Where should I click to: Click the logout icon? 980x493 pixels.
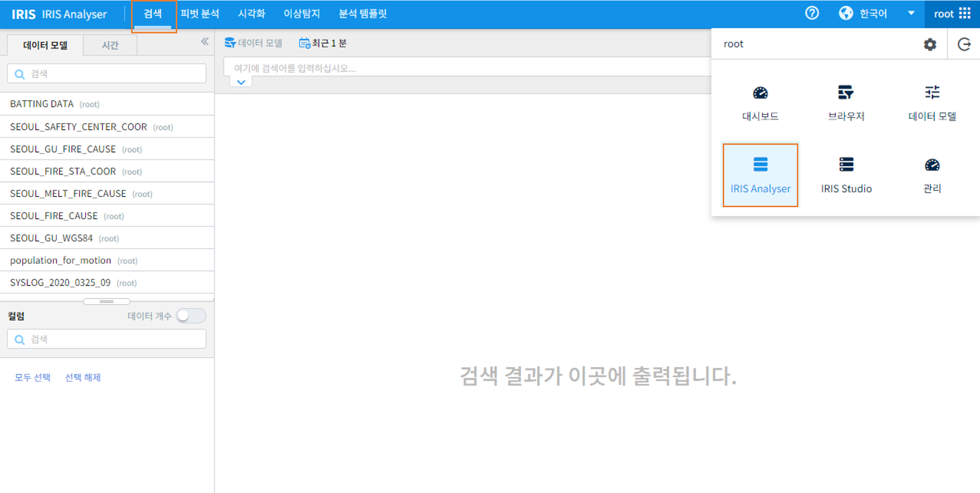[x=964, y=44]
